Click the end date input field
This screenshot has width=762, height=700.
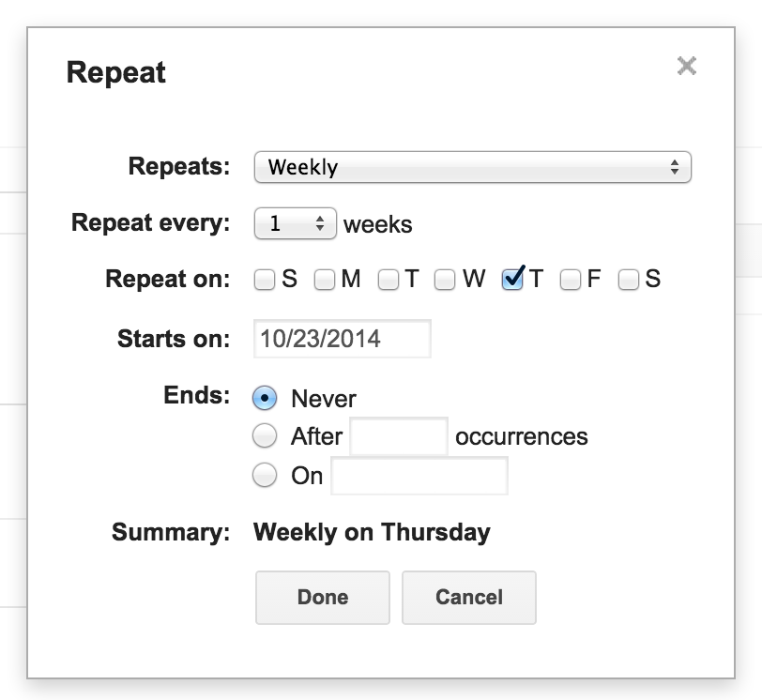click(419, 476)
